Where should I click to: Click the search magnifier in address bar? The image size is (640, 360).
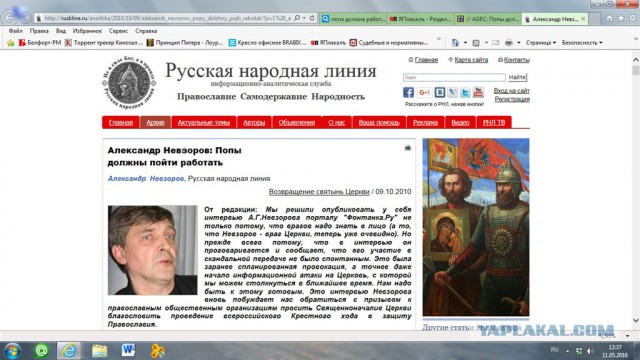(x=297, y=18)
